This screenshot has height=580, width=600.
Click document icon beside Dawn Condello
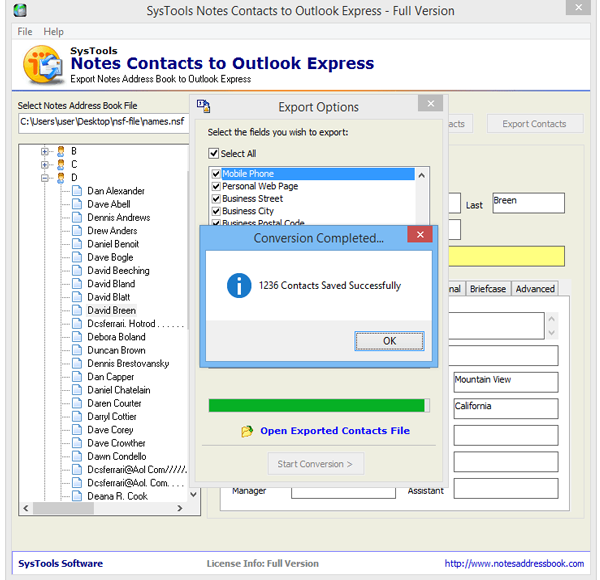click(x=77, y=456)
